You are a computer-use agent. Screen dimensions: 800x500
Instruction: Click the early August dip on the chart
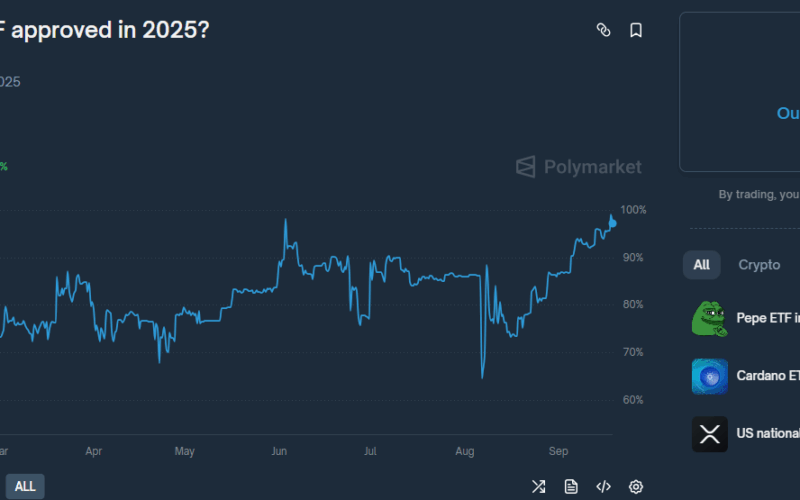tap(482, 376)
